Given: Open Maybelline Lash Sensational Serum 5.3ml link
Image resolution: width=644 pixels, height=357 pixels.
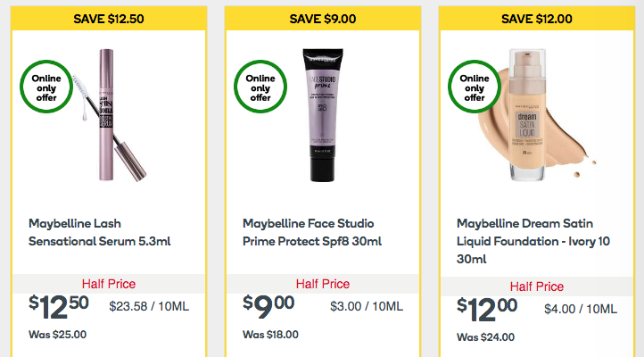Looking at the screenshot, I should coord(98,232).
